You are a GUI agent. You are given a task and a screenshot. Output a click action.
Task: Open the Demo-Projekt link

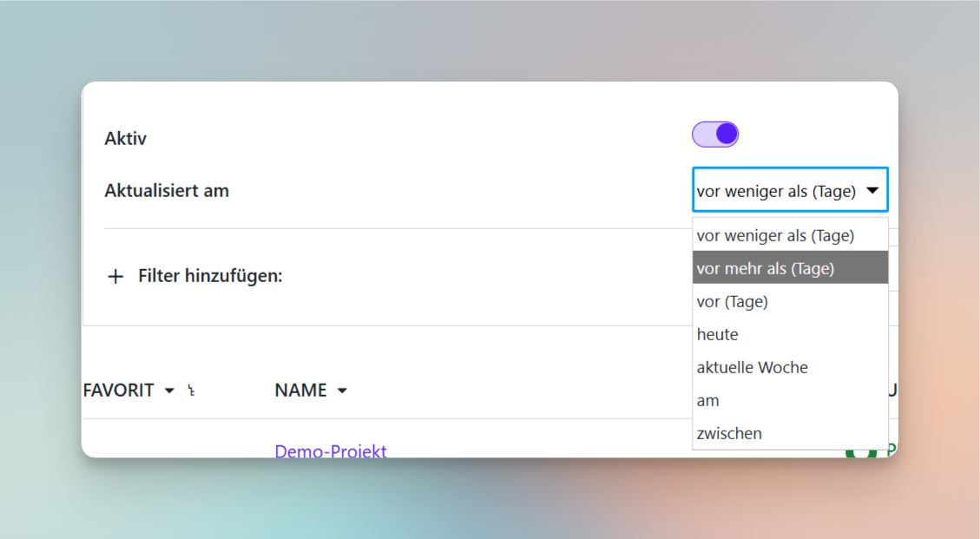pyautogui.click(x=330, y=451)
